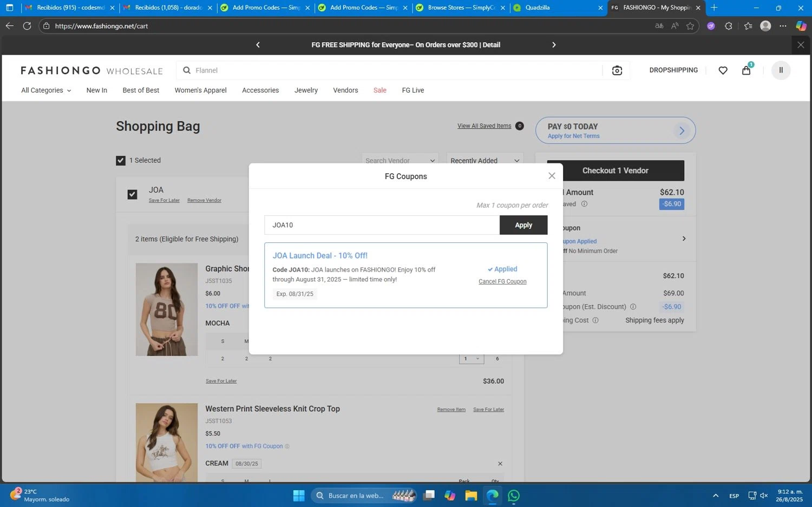Open Windows Start menu
This screenshot has height=507, width=812.
click(299, 496)
